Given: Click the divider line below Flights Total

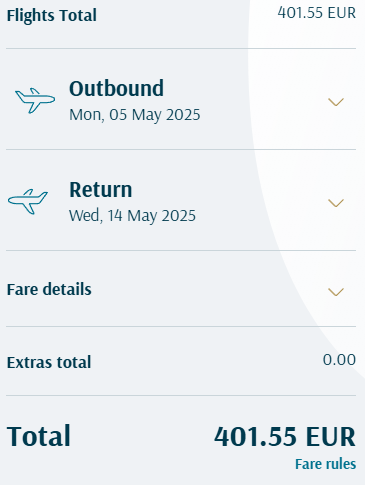Looking at the screenshot, I should pyautogui.click(x=181, y=48).
